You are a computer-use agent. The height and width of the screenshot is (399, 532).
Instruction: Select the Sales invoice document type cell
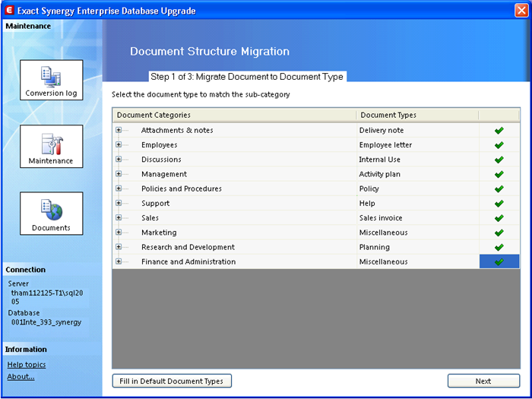[x=418, y=218]
